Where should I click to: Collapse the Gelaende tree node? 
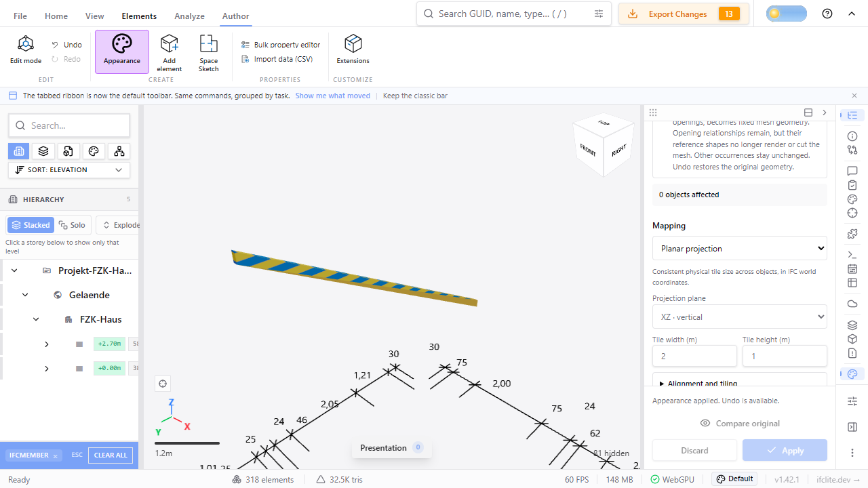pyautogui.click(x=25, y=295)
